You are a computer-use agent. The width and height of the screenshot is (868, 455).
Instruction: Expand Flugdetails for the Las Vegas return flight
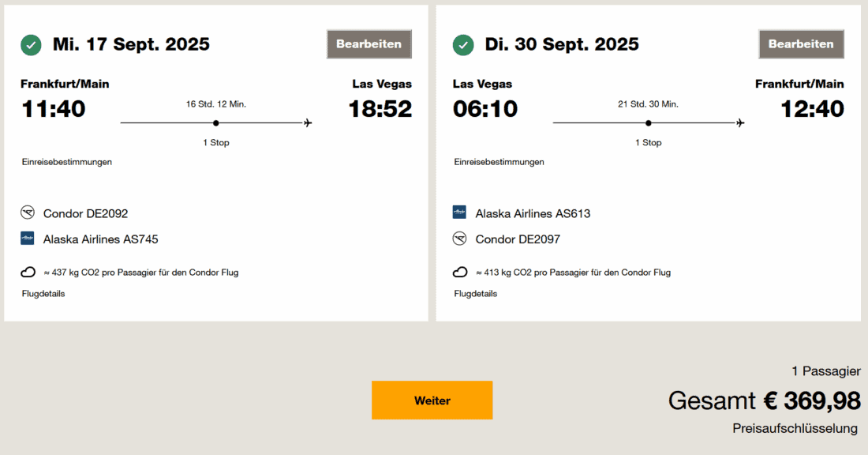click(x=475, y=294)
